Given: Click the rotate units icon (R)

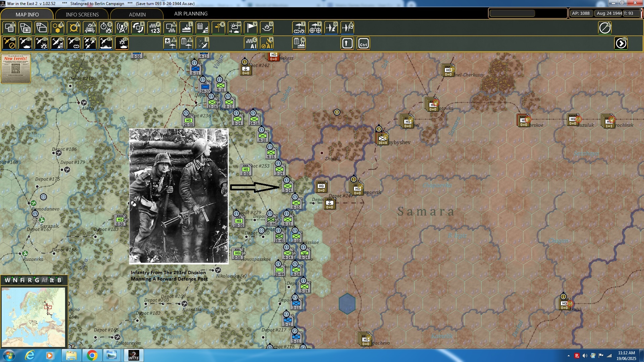Looking at the screenshot, I should (138, 28).
